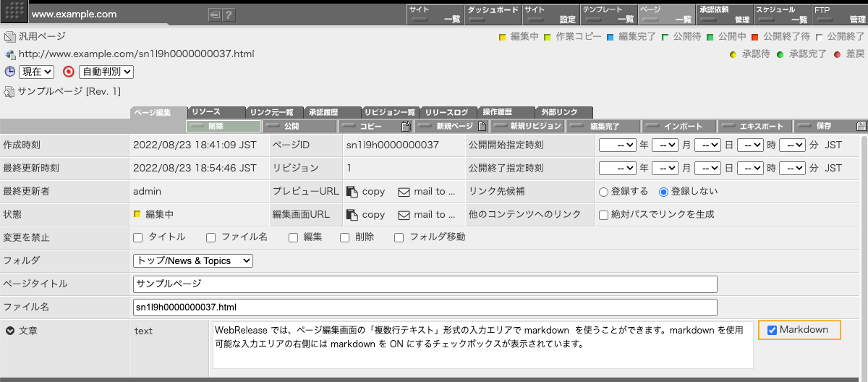Select the 登録する radio button
The image size is (868, 382).
[603, 192]
